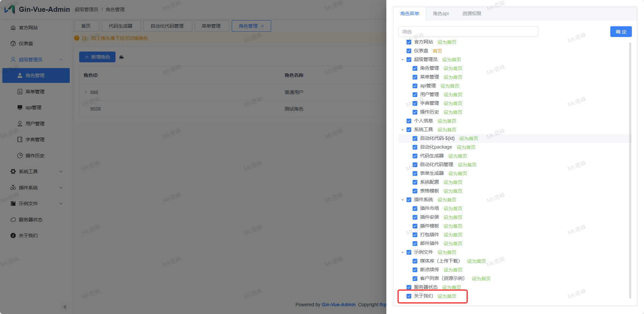Toggle the 插件市场 checkbox

pos(415,209)
